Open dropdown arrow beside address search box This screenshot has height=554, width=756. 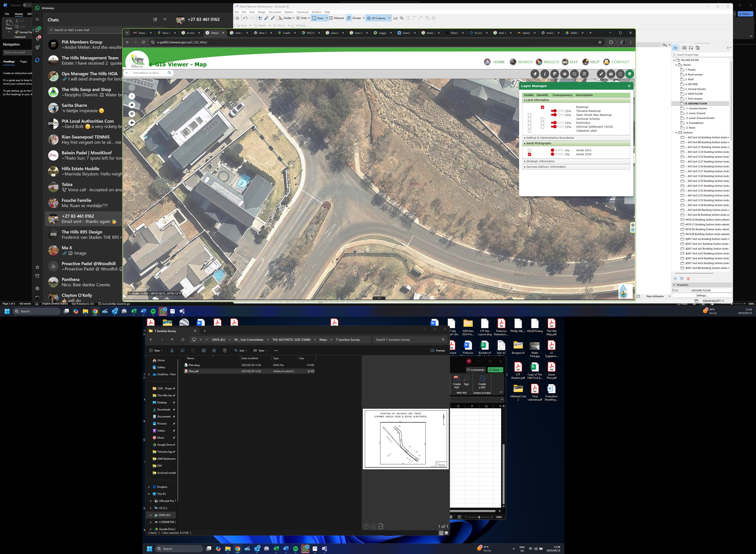point(127,73)
